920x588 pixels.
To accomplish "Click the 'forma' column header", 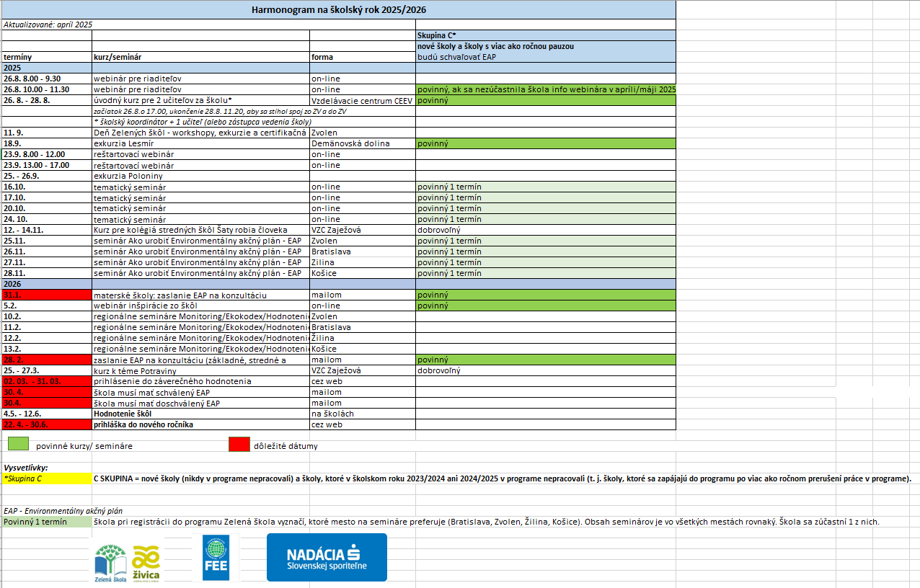I will pyautogui.click(x=363, y=57).
